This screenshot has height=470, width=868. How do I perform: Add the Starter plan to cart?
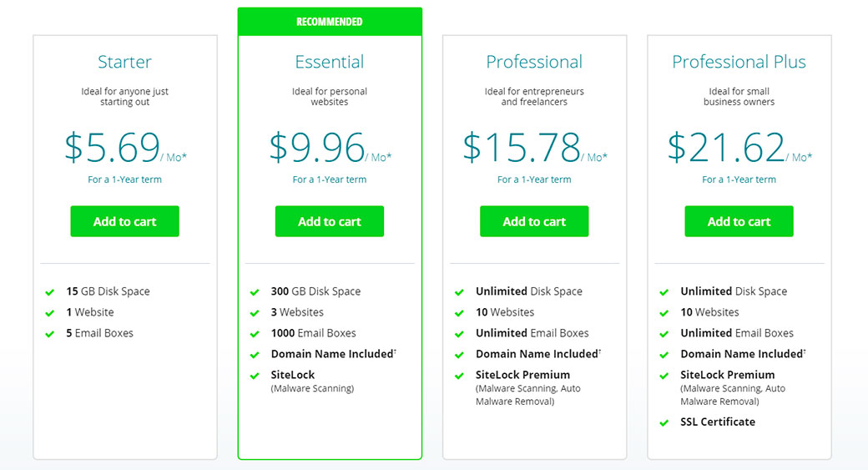pyautogui.click(x=124, y=221)
